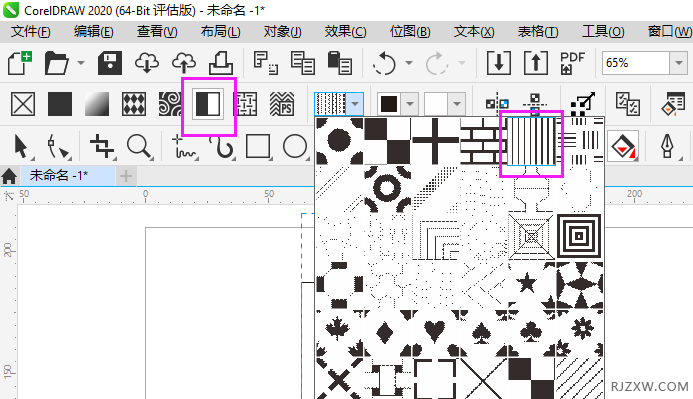Click the 65% zoom level field
This screenshot has height=399, width=693.
[x=636, y=63]
